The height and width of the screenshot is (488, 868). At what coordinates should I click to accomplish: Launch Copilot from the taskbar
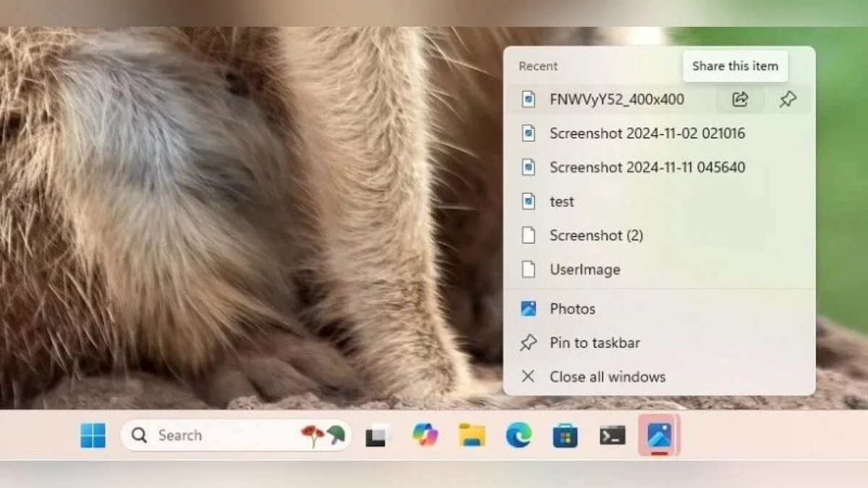coord(425,435)
